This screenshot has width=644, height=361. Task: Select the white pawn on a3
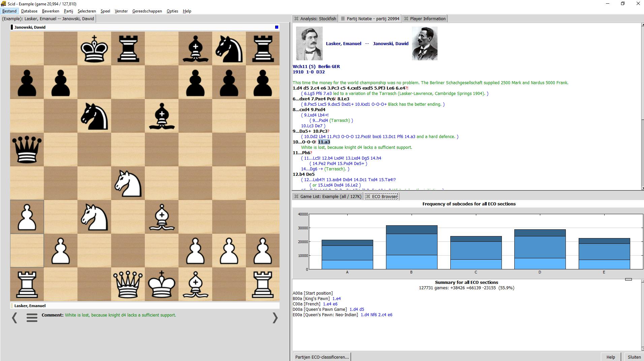click(27, 217)
